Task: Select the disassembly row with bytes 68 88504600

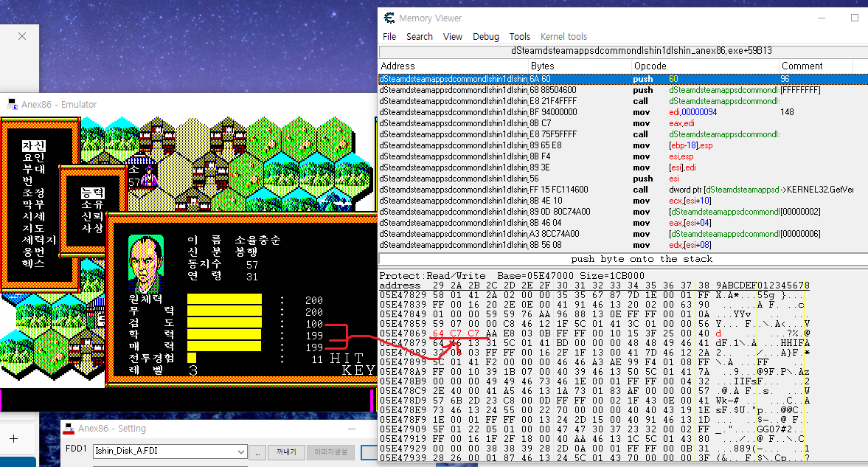Action: tap(623, 90)
